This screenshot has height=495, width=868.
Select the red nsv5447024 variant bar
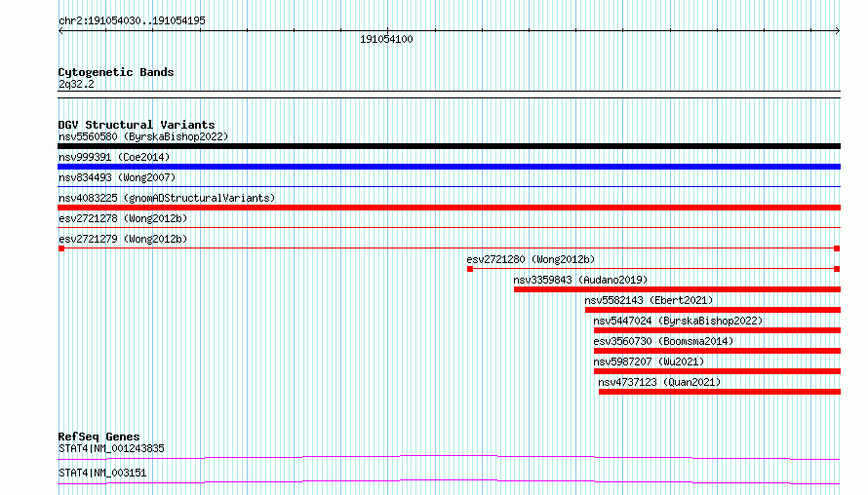[x=718, y=330]
